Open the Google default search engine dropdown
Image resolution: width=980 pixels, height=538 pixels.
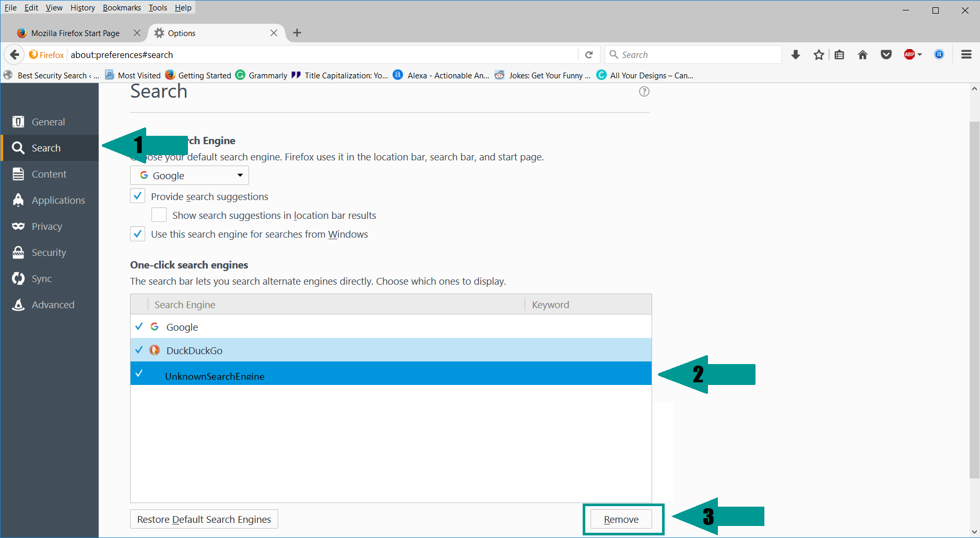(189, 176)
